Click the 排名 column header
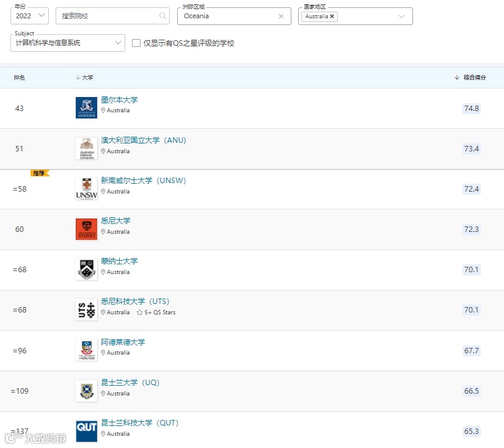504x448 pixels. point(20,78)
